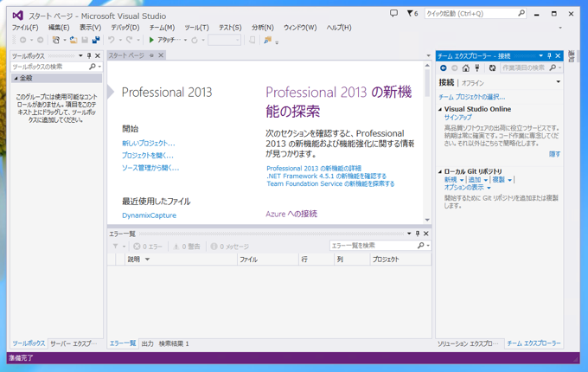Click the Visual Studio logo icon
The image size is (588, 372).
(x=17, y=16)
